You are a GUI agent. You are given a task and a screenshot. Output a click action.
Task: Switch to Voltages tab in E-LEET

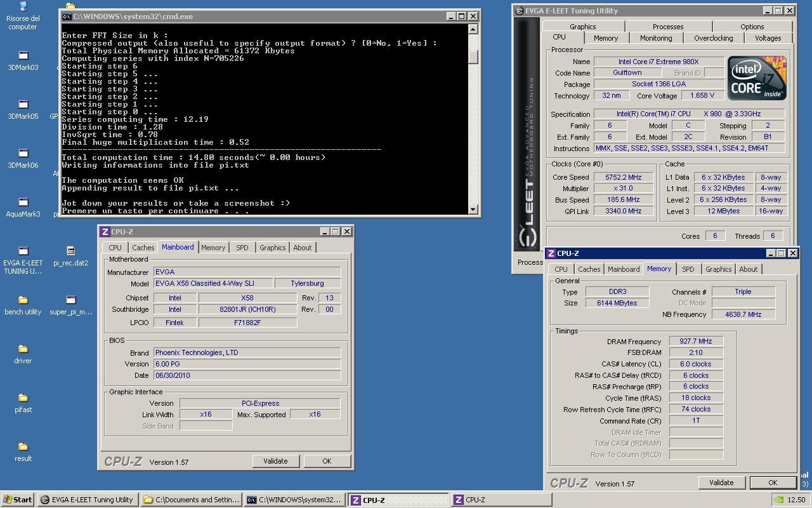coord(768,38)
